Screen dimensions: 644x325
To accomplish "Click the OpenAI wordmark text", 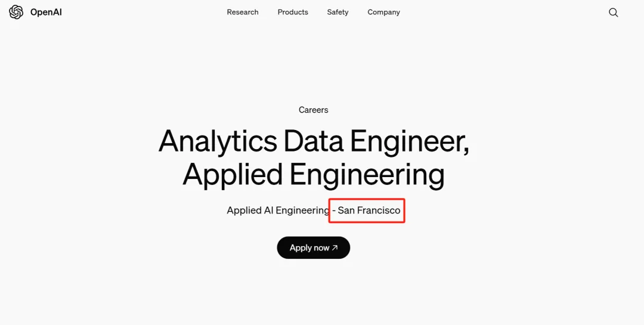I will click(x=46, y=13).
